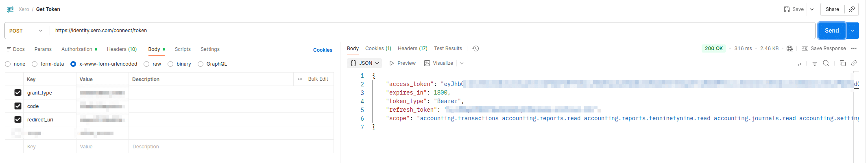Click the redirect_uri key cell
Screen dimensions: 868x163
[x=50, y=120]
